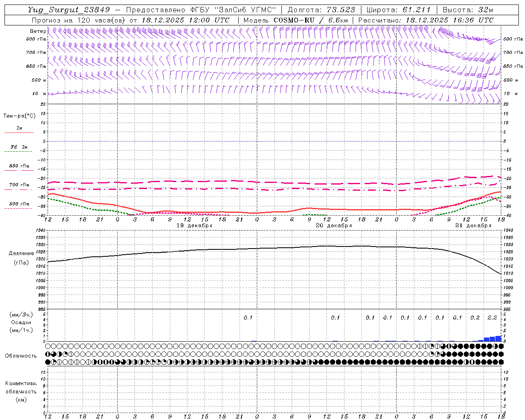
Task: Click the Широта: 61.211 latitude value
Action: click(398, 10)
